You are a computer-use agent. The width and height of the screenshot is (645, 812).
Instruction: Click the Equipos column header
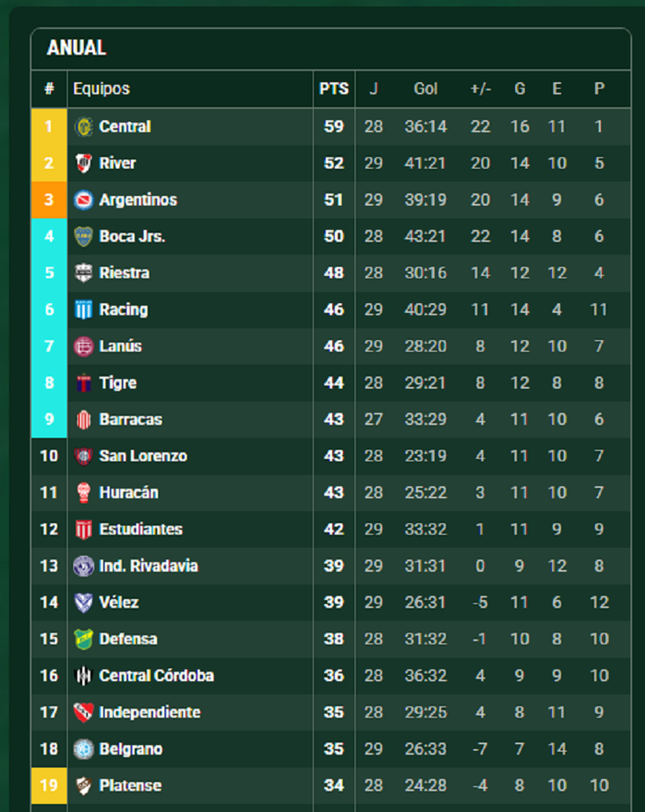coord(102,89)
